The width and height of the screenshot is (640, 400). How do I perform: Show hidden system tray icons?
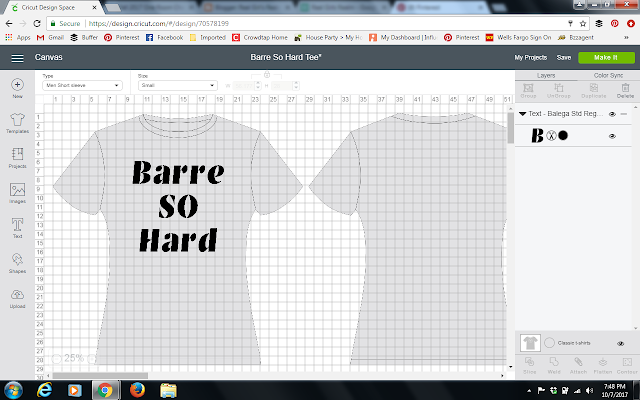529,391
